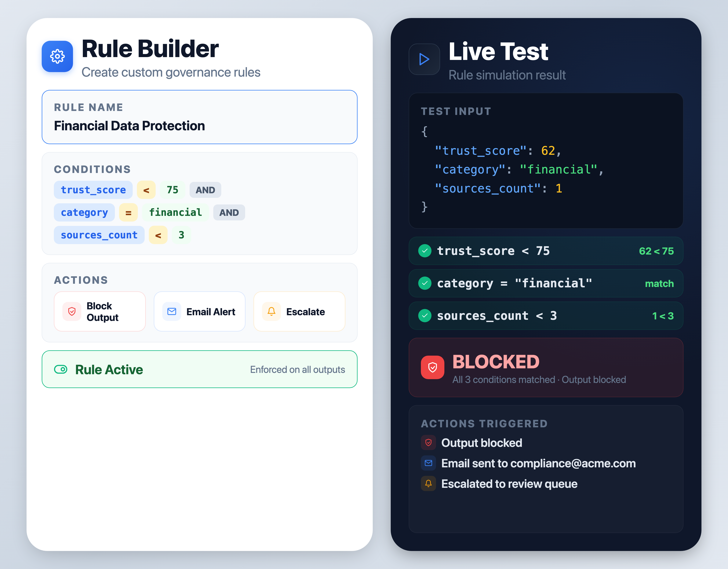Change the equals operator beside category

click(x=128, y=212)
